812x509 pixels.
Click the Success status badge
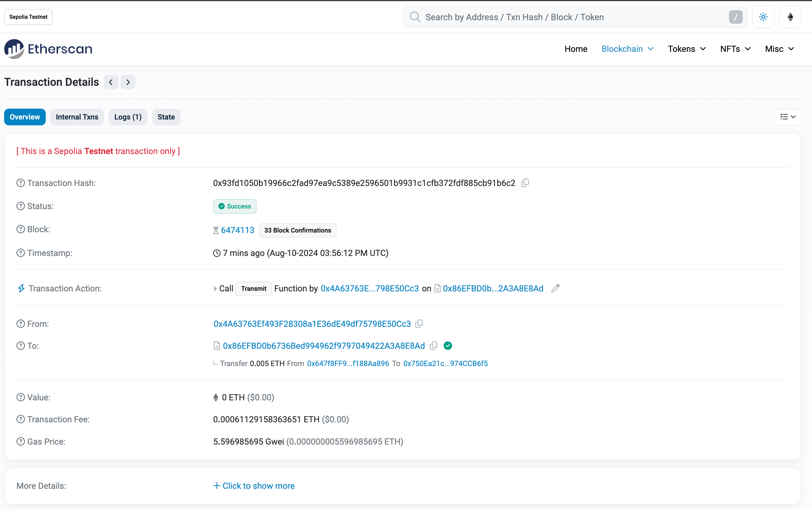235,206
